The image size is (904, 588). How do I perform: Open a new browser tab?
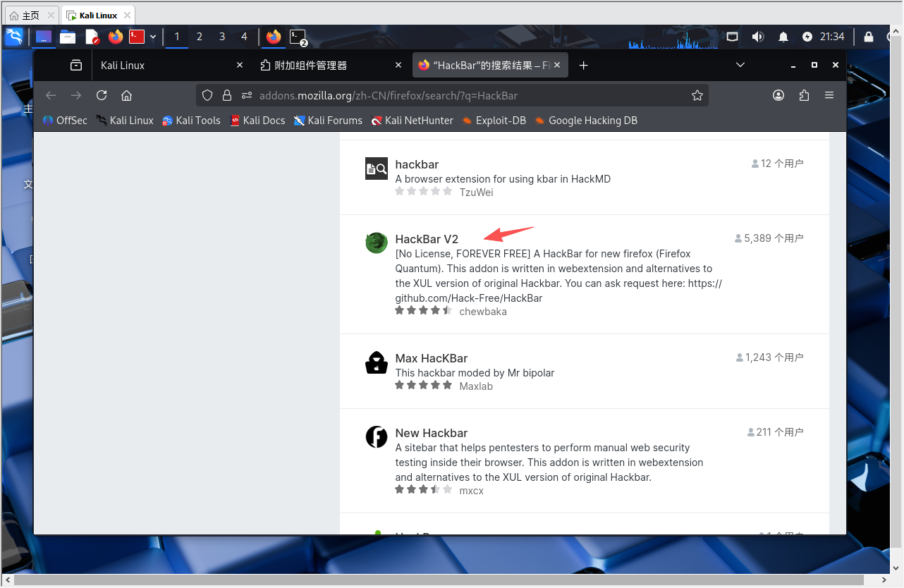point(583,65)
